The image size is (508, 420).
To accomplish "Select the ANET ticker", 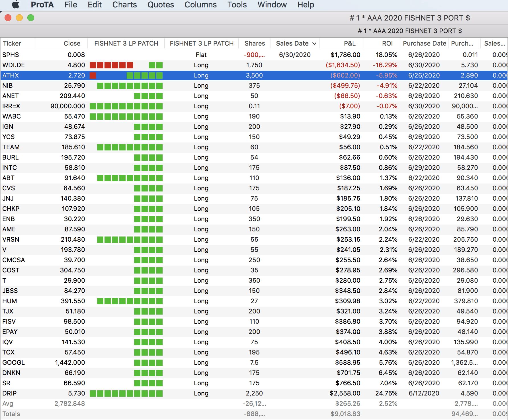I will [10, 96].
